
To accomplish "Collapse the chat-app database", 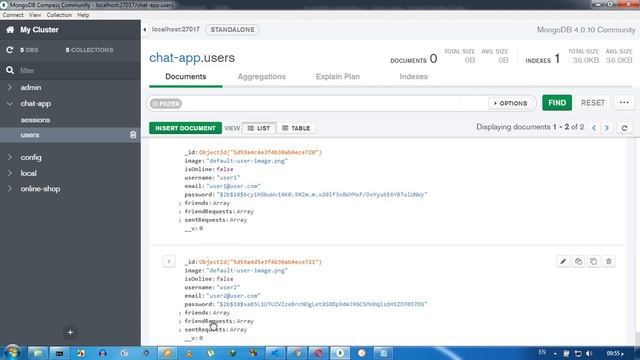I will tap(10, 104).
